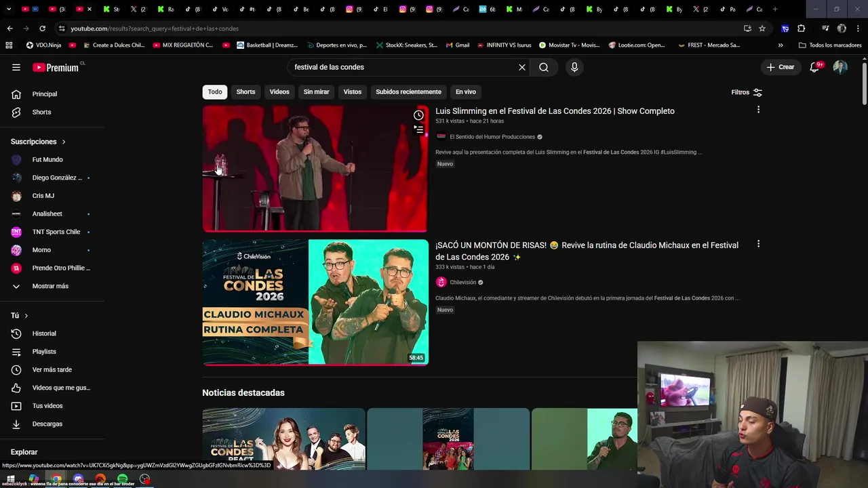Viewport: 868px width, 488px height.
Task: Open the Filtros panel
Action: tap(747, 92)
